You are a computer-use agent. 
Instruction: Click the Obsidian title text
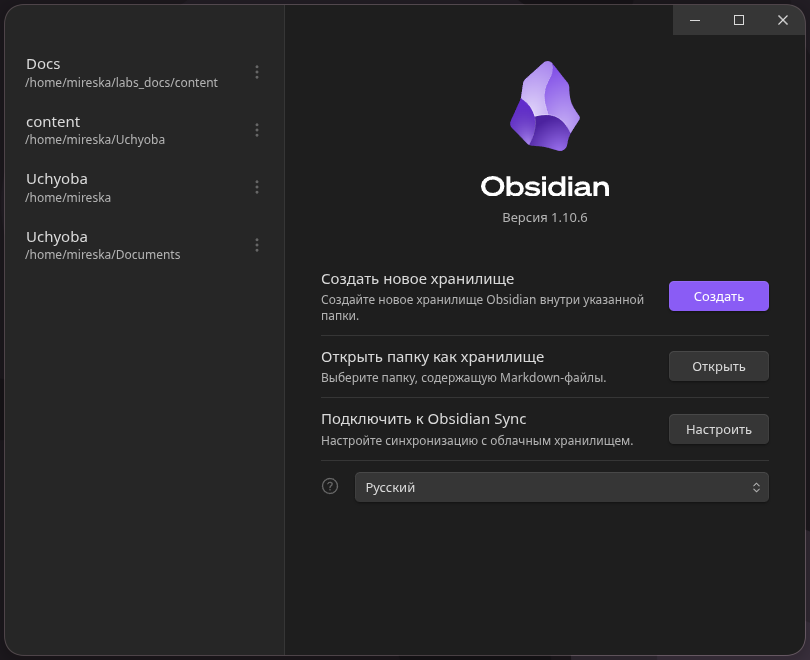tap(545, 186)
